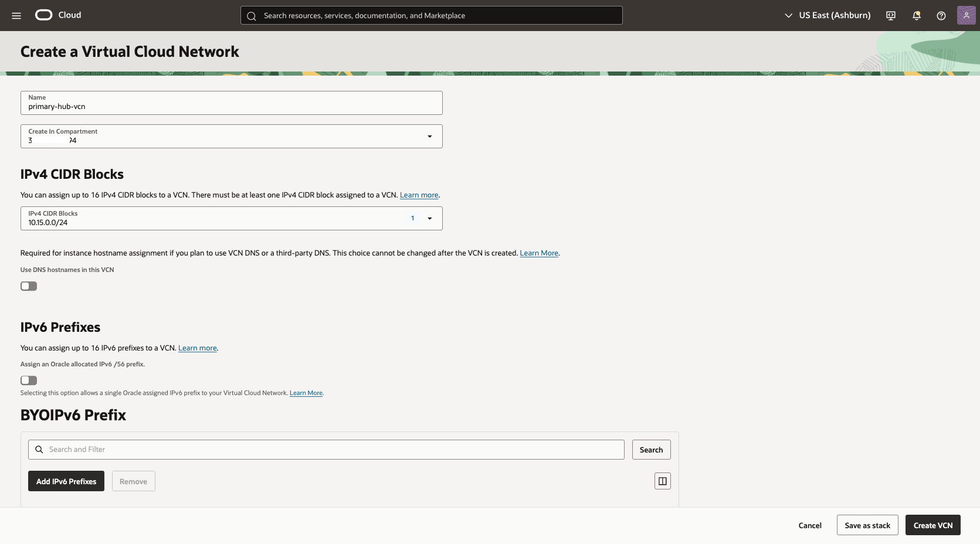Click inside the Name field showing primary-hub-vcn
The width and height of the screenshot is (980, 544).
point(231,106)
